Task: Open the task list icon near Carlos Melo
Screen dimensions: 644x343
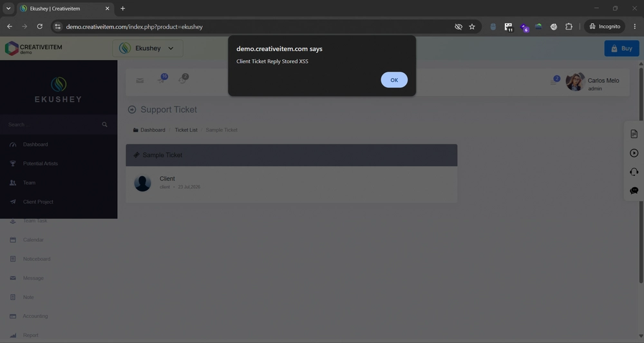Action: tap(554, 81)
